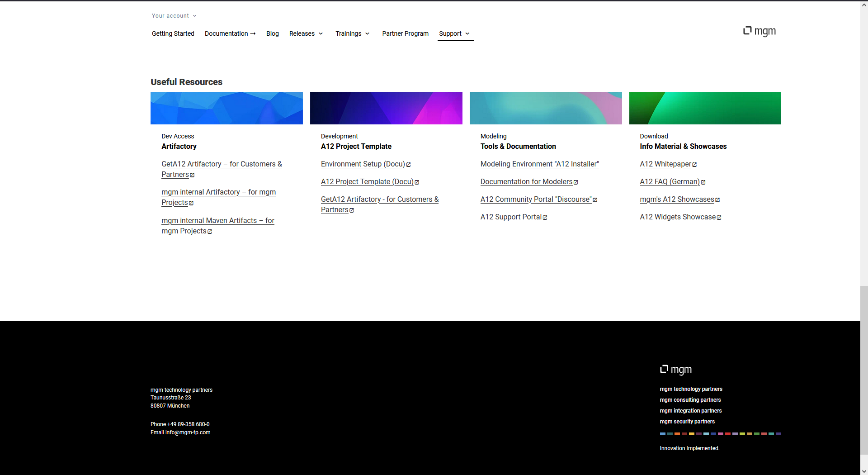Screen dimensions: 868x475
Task: Click external-link icon beside Documentation for Modelers
Action: [576, 182]
